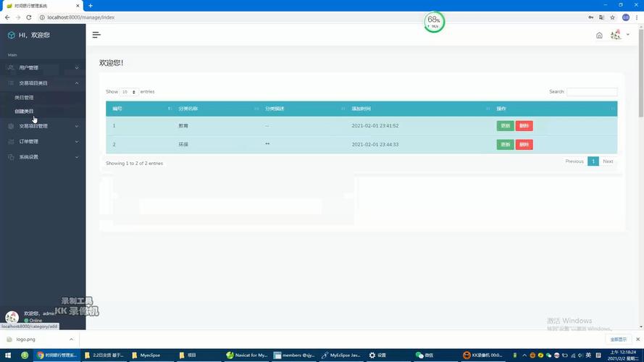Switch to the Myeclipse folder in the taskbar
644x362 pixels.
(151, 355)
